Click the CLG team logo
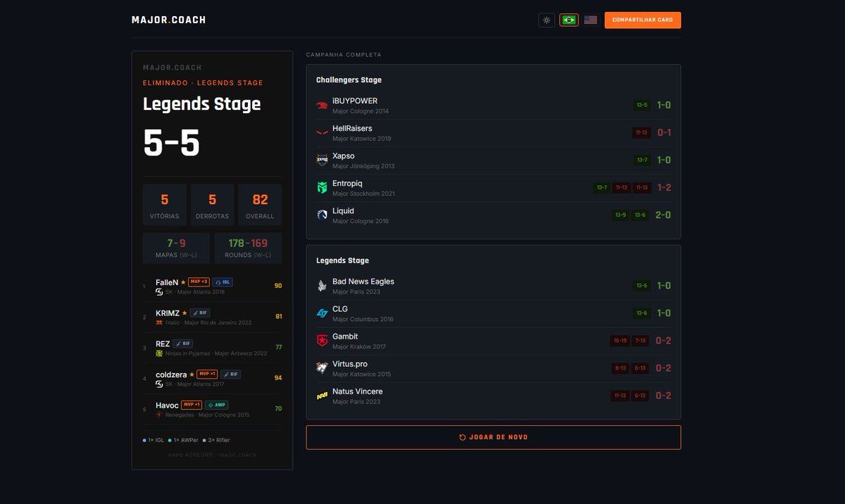 click(322, 313)
